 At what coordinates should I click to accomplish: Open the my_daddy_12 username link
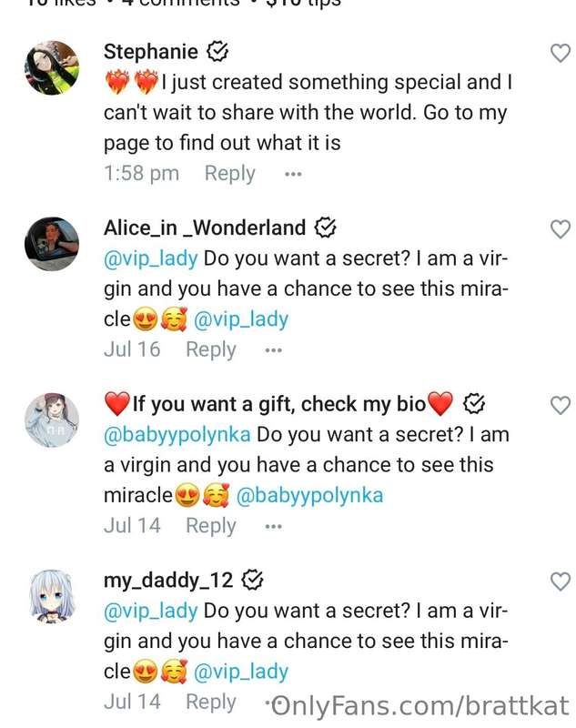[x=168, y=581]
